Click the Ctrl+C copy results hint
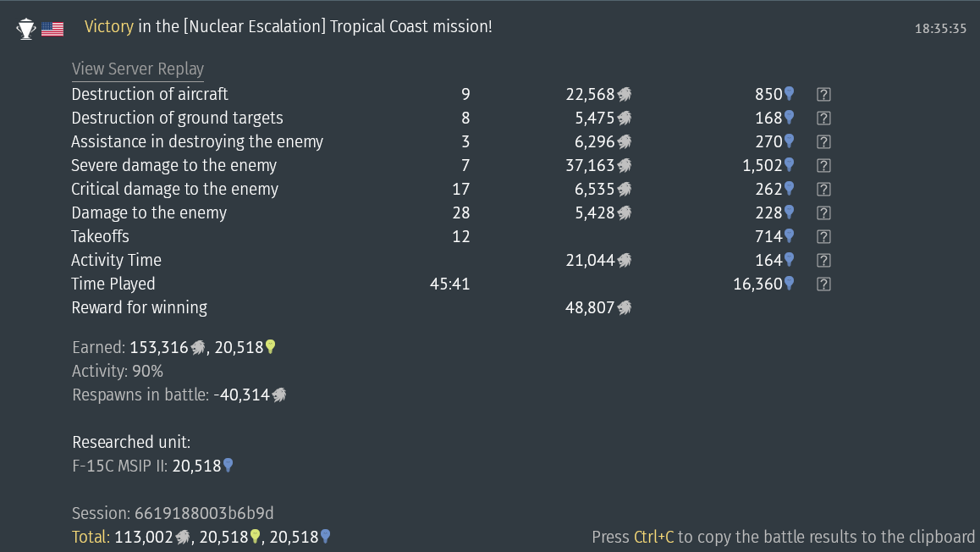Viewport: 980px width, 552px height. pyautogui.click(x=783, y=537)
